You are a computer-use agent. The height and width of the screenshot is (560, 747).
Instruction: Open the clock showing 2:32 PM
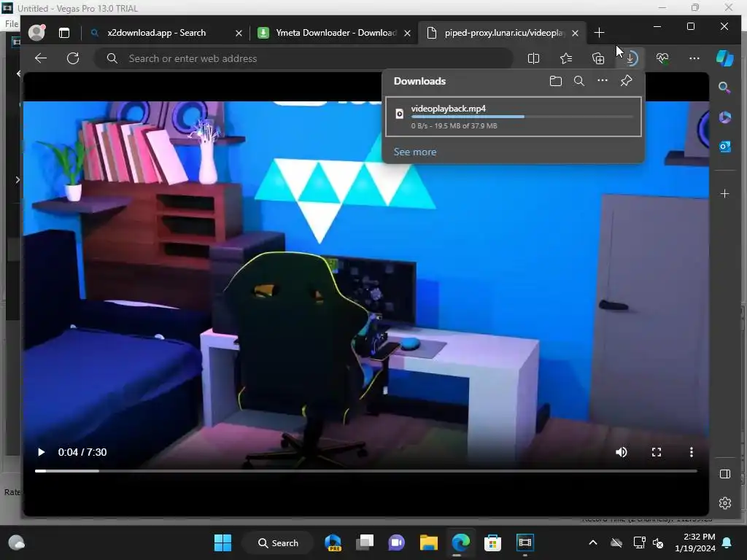pyautogui.click(x=695, y=542)
